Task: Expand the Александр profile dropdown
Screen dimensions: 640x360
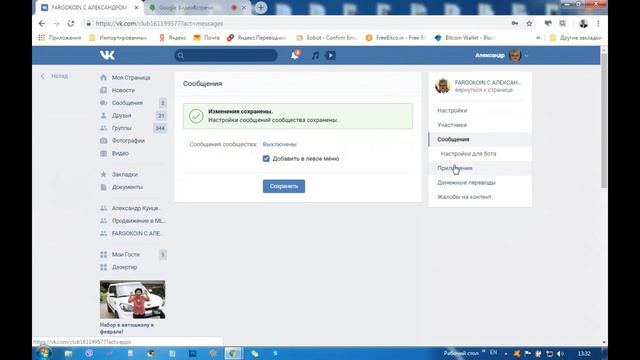Action: tap(502, 55)
